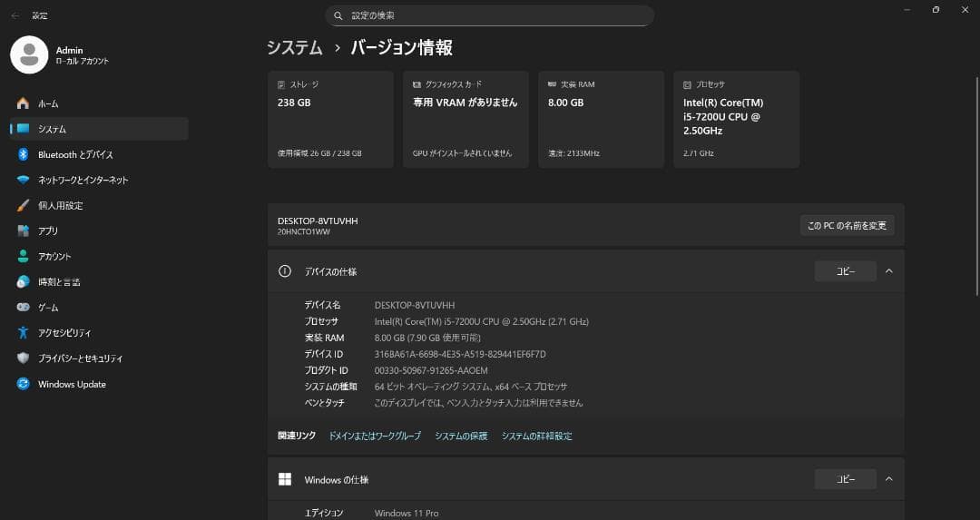Open 個人用設定 in the sidebar

pyautogui.click(x=99, y=206)
